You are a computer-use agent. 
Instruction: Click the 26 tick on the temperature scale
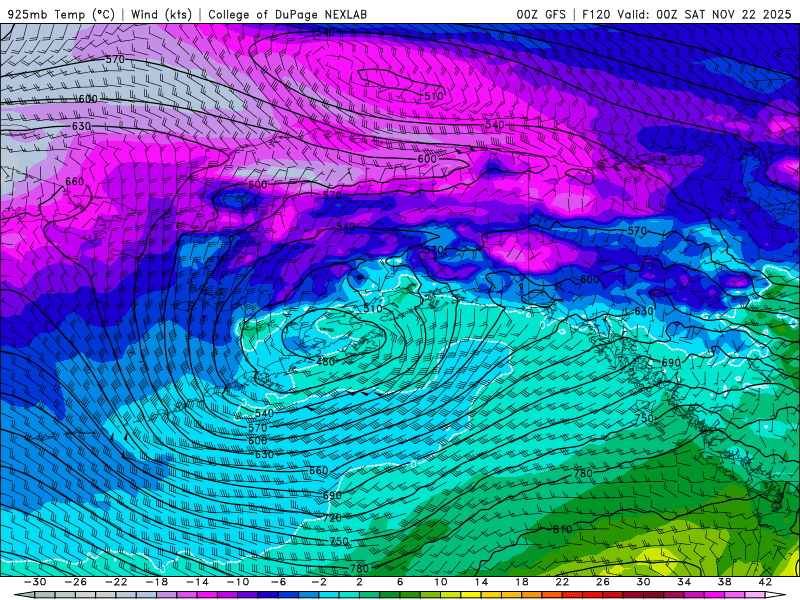point(603,582)
